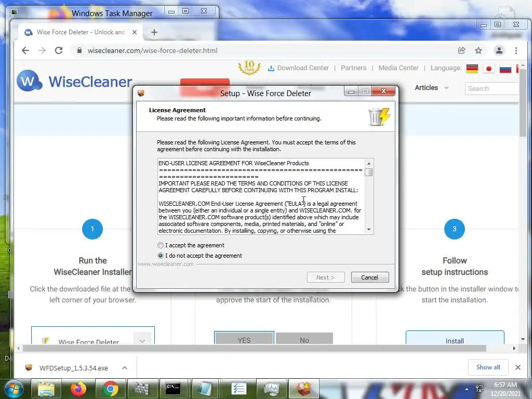Click the license text scrollbar up arrow
532x399 pixels.
click(369, 164)
